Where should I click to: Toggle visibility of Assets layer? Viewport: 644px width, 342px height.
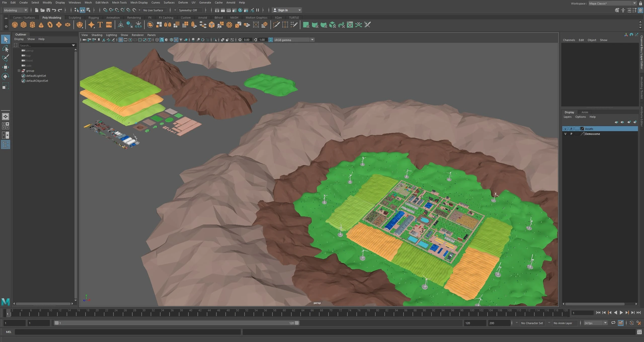(x=565, y=129)
